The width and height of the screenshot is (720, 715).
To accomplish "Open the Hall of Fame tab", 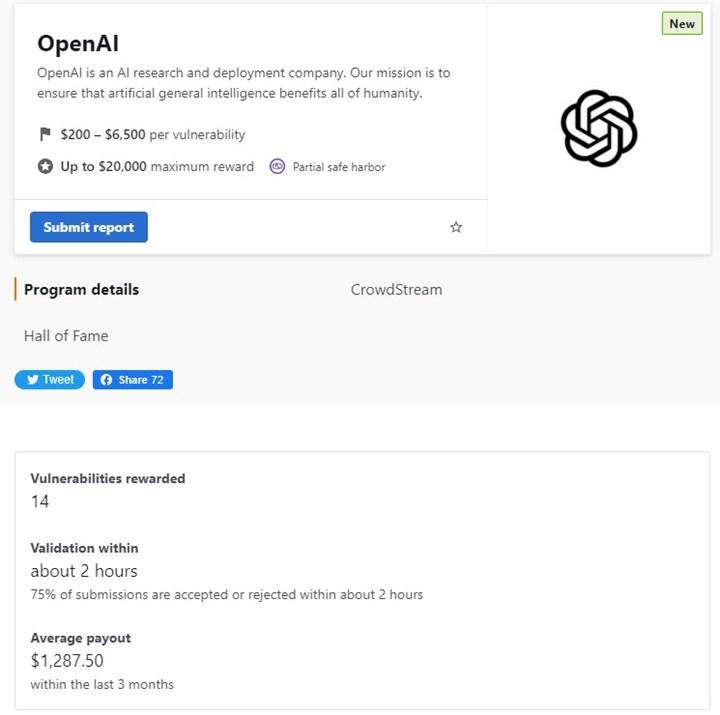I will (66, 336).
